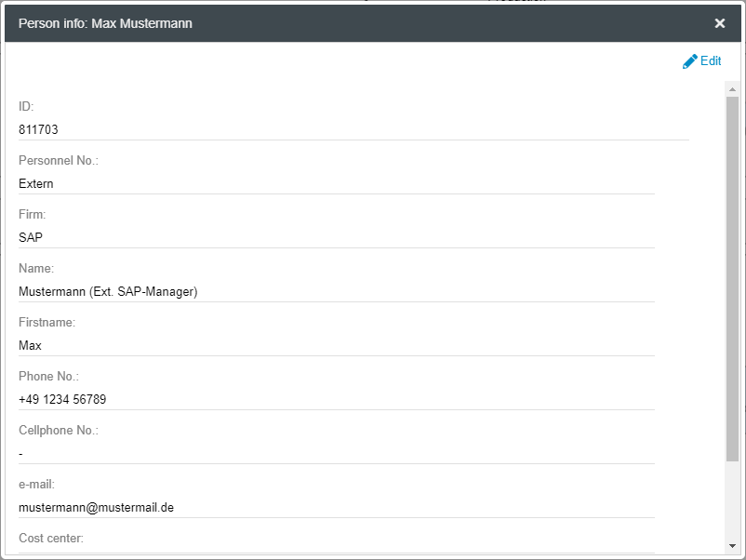This screenshot has height=560, width=746.
Task: Click the e-mail address mustermann@mustermail.de
Action: pyautogui.click(x=96, y=508)
